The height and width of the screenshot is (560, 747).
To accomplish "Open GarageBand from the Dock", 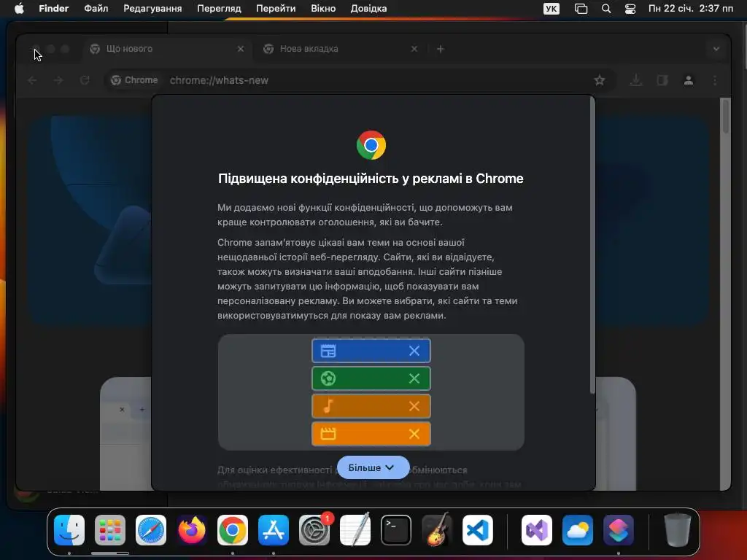I will click(x=437, y=529).
